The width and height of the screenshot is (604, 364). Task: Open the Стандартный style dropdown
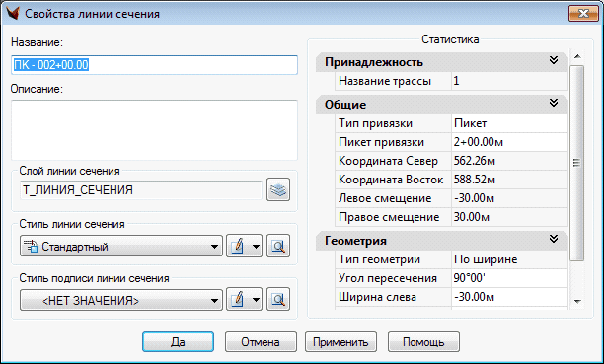pyautogui.click(x=121, y=246)
